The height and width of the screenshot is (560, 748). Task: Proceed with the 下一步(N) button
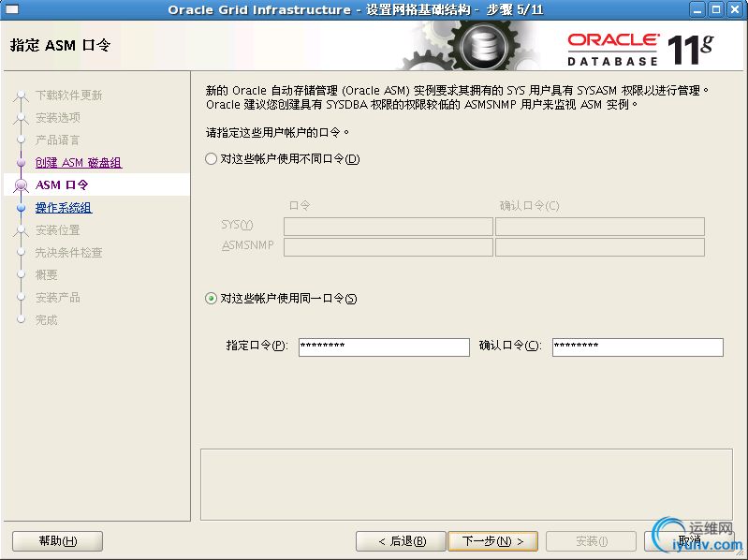pyautogui.click(x=493, y=541)
